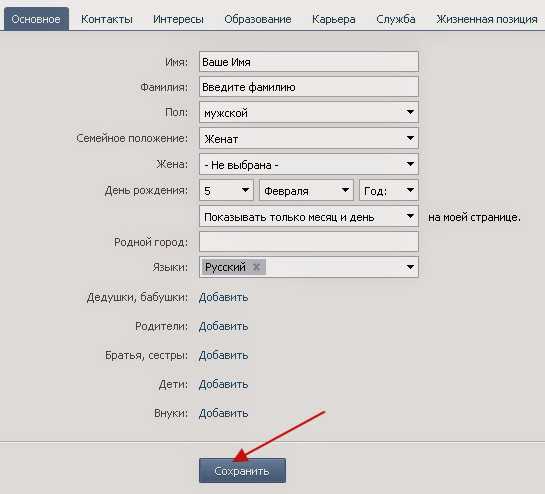The height and width of the screenshot is (494, 545).
Task: Open the Февраля month dropdown
Action: pos(306,190)
